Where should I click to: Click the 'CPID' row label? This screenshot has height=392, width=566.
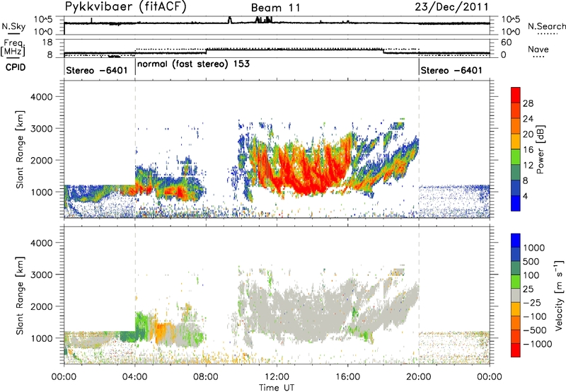[16, 67]
